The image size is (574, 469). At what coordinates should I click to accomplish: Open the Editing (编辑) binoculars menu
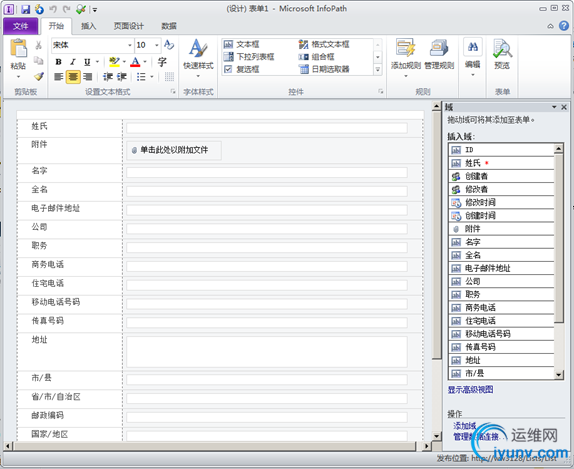point(473,58)
